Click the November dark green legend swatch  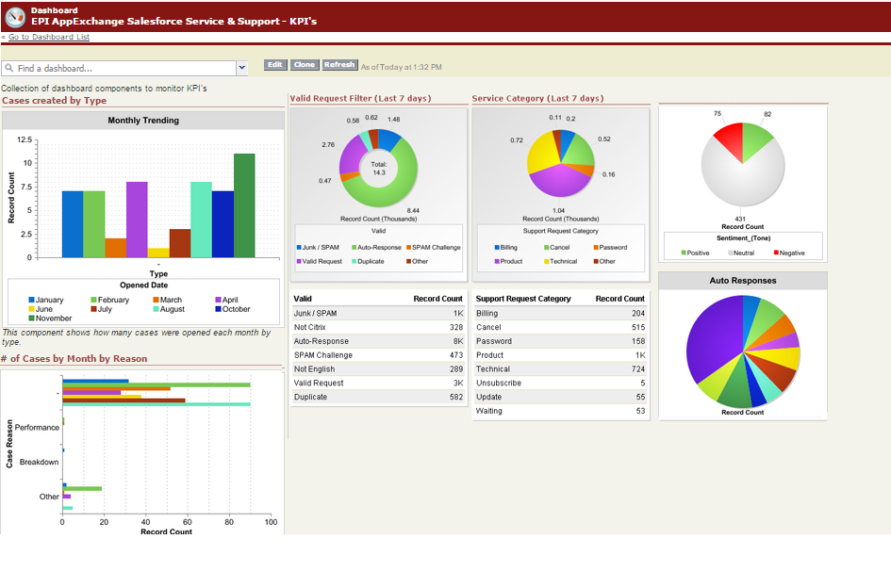point(32,318)
